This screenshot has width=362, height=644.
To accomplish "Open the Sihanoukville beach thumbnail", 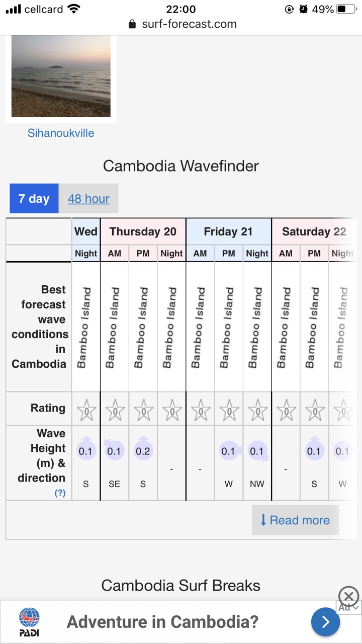I will pyautogui.click(x=61, y=76).
